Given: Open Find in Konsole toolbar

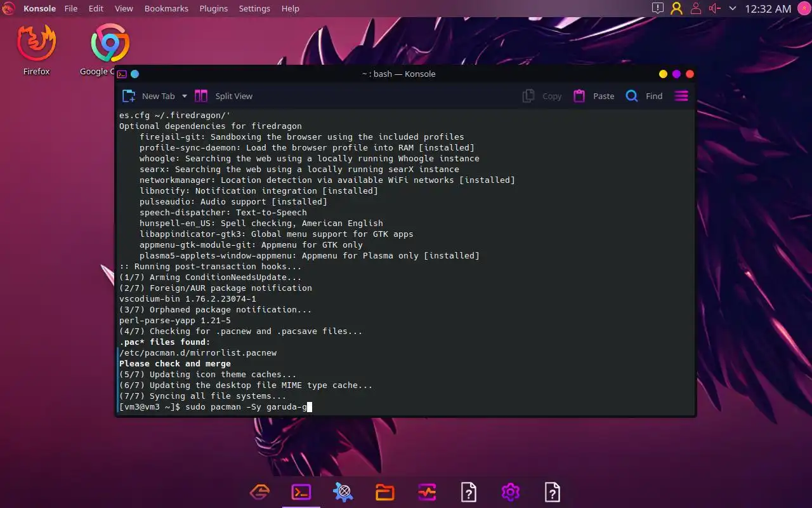Looking at the screenshot, I should 644,96.
